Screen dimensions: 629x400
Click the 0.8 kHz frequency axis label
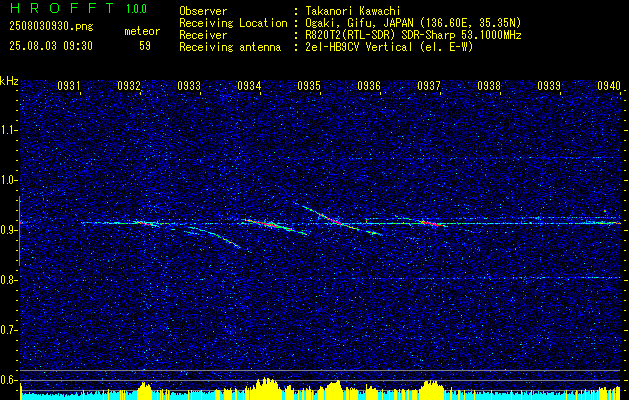[x=8, y=280]
